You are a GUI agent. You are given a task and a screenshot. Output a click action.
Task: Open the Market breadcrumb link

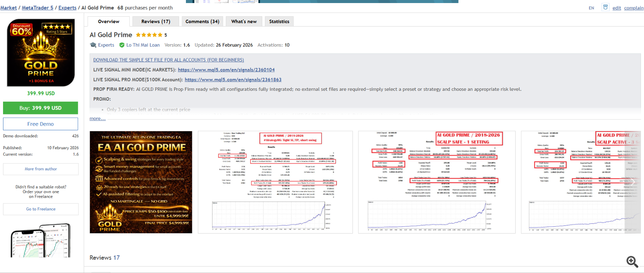9,8
